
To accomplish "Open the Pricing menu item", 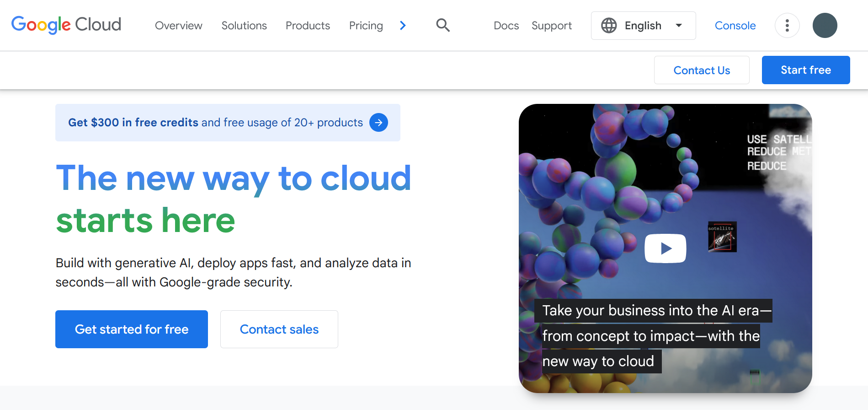I will [366, 26].
